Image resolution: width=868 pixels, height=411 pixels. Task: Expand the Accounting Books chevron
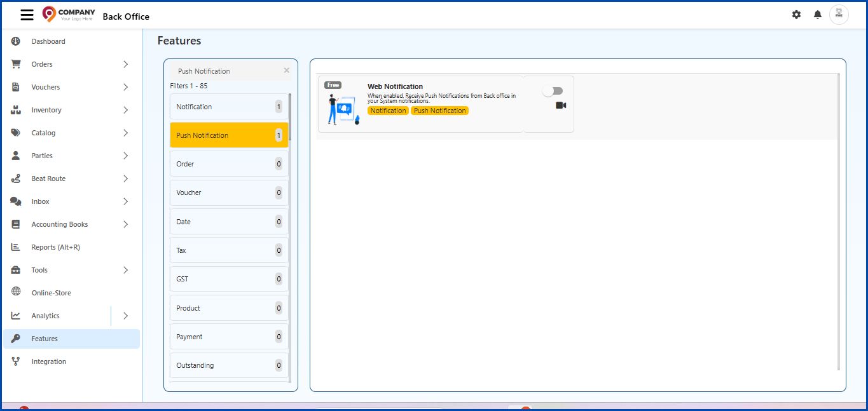tap(125, 224)
